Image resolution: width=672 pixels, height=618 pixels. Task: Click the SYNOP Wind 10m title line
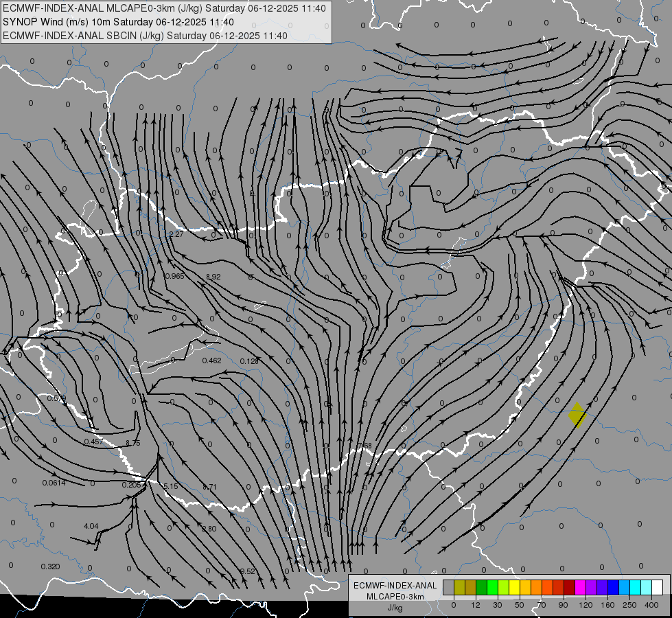coord(118,22)
